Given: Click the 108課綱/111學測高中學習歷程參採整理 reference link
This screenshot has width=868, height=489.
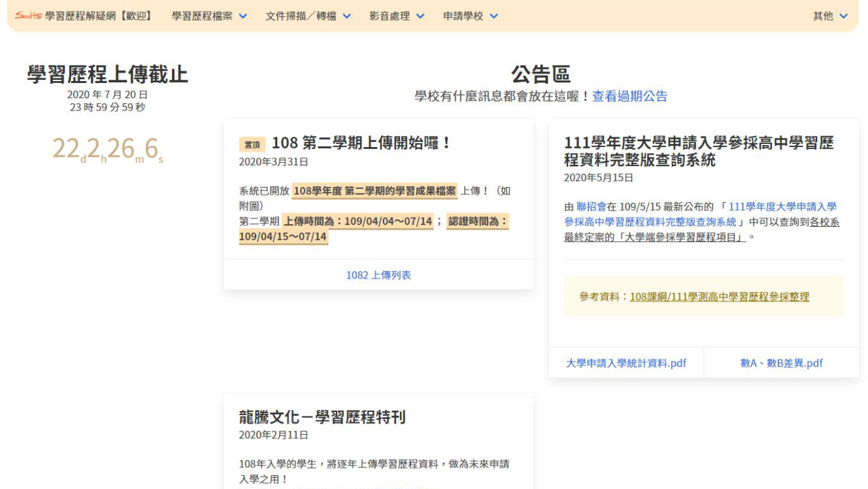Looking at the screenshot, I should pos(719,297).
